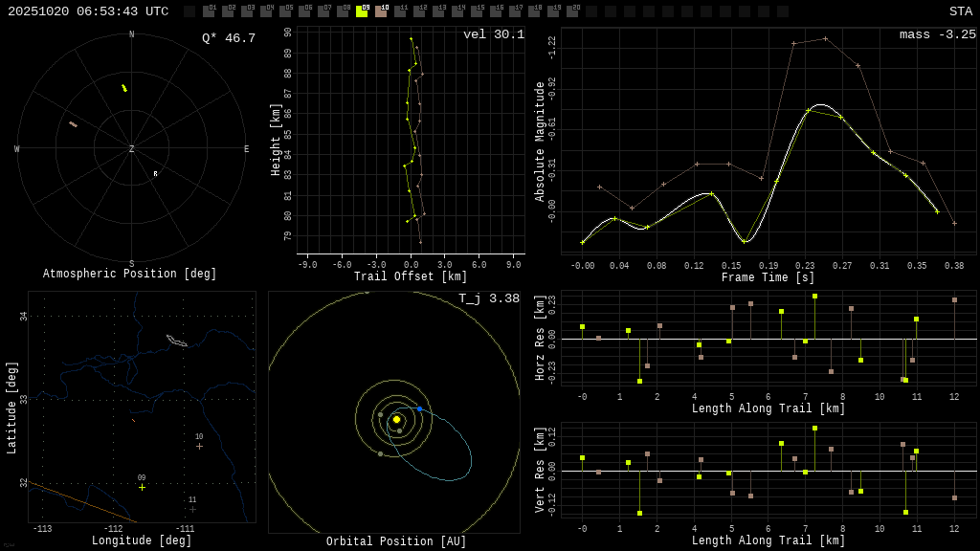Select station 15 box in the top strip
Viewport: 980px width, 551px height.
477,11
